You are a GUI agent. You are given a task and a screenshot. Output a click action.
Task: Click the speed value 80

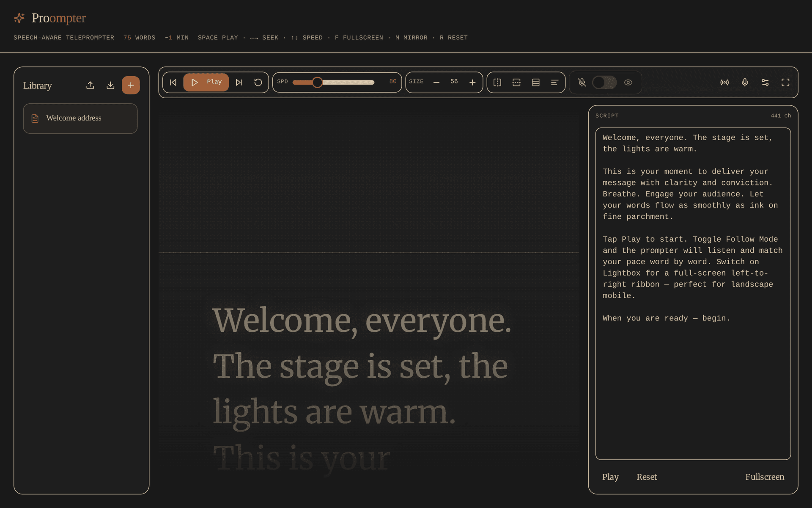tap(393, 81)
